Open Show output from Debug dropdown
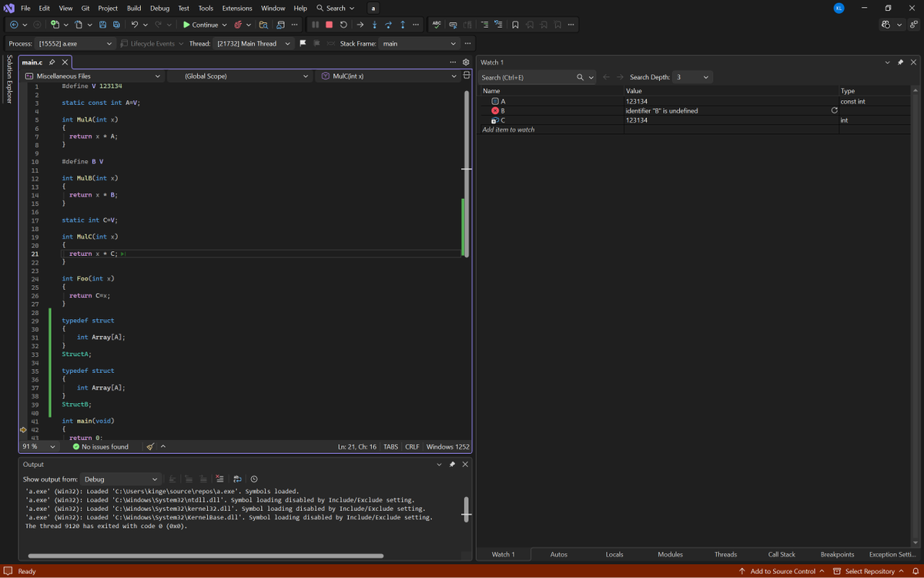 [x=121, y=479]
